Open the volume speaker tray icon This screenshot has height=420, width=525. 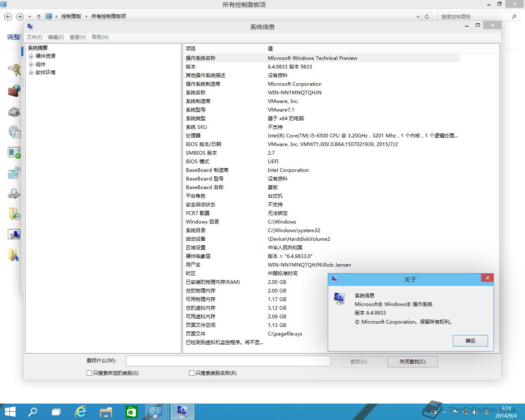[476, 412]
